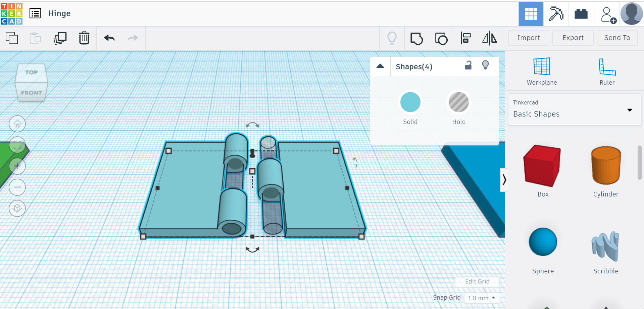Lock the selected shapes in the inspector
The height and width of the screenshot is (309, 644).
click(x=468, y=65)
